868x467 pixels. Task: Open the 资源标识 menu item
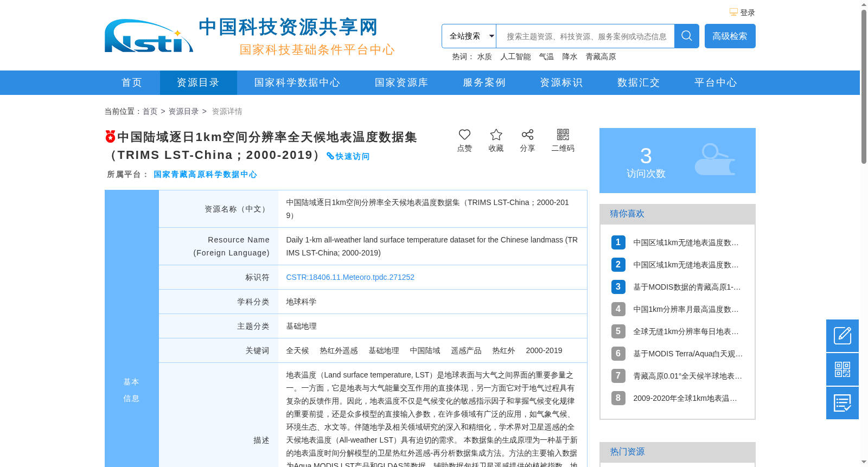[561, 82]
